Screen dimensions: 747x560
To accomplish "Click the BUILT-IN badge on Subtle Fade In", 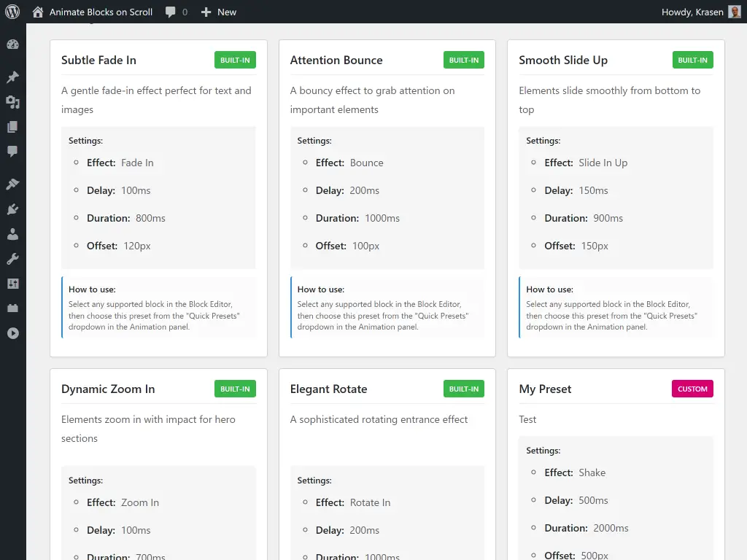I will coord(235,60).
